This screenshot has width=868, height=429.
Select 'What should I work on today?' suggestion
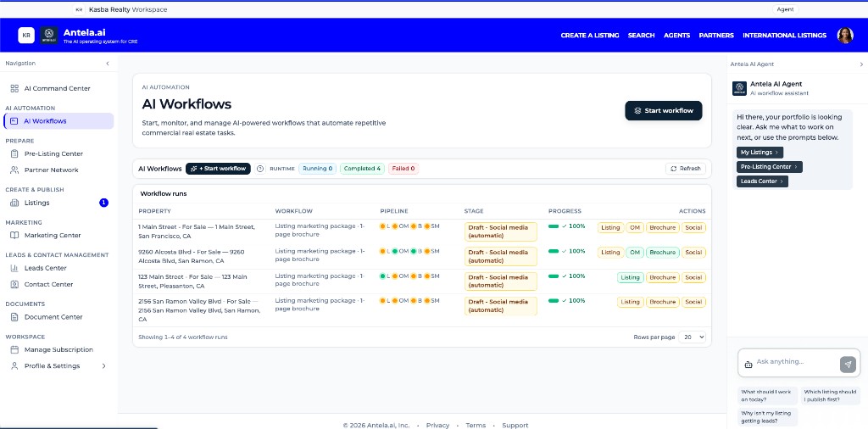point(768,395)
